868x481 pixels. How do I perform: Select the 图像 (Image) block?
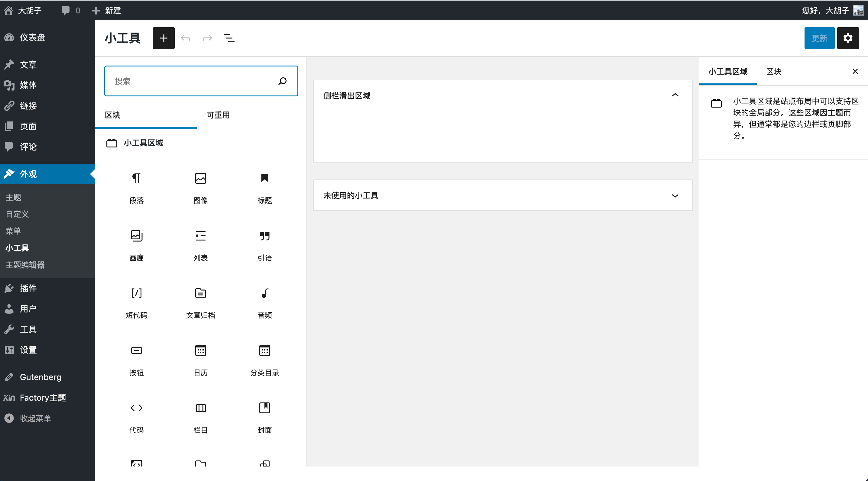pos(201,186)
